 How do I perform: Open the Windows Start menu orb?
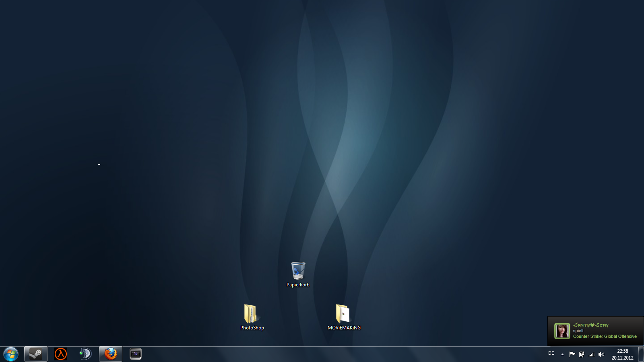[x=11, y=354]
